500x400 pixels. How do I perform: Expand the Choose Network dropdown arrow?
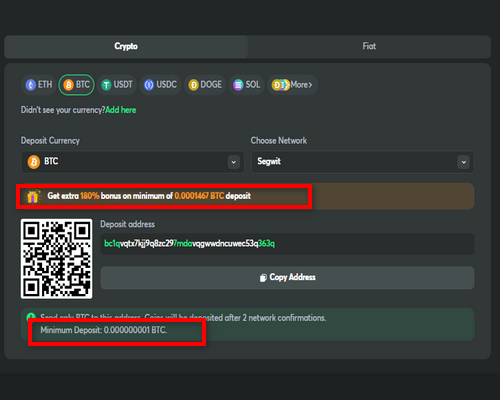463,162
